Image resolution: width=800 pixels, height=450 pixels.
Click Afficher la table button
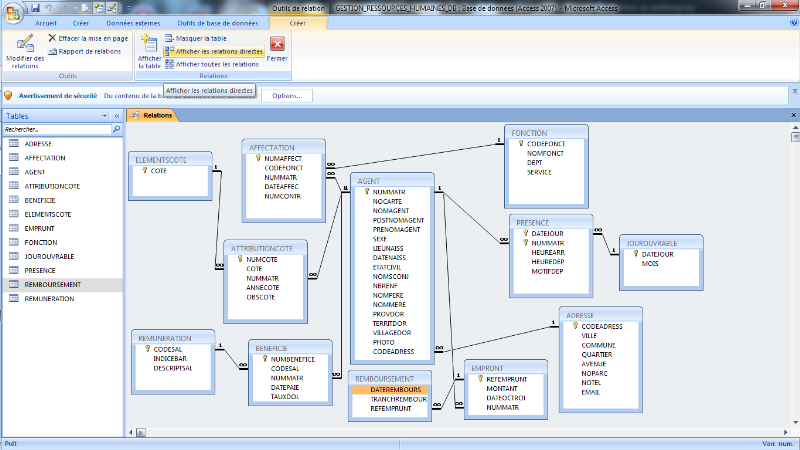tap(149, 50)
